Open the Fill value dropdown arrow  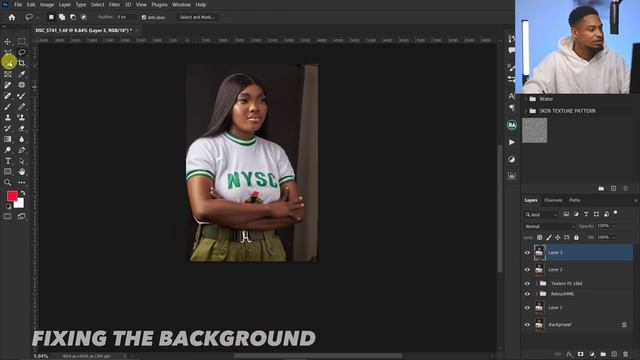coord(614,237)
